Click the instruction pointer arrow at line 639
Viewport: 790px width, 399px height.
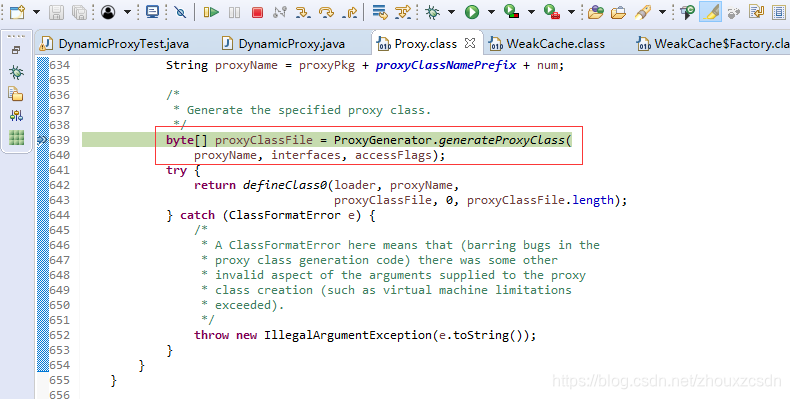(x=43, y=140)
